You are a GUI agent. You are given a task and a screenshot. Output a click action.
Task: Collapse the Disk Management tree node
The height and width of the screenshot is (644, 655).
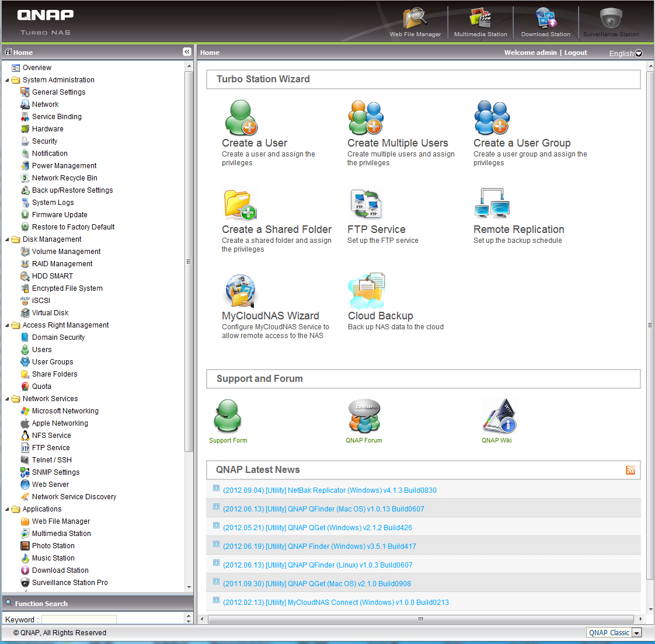pos(8,239)
